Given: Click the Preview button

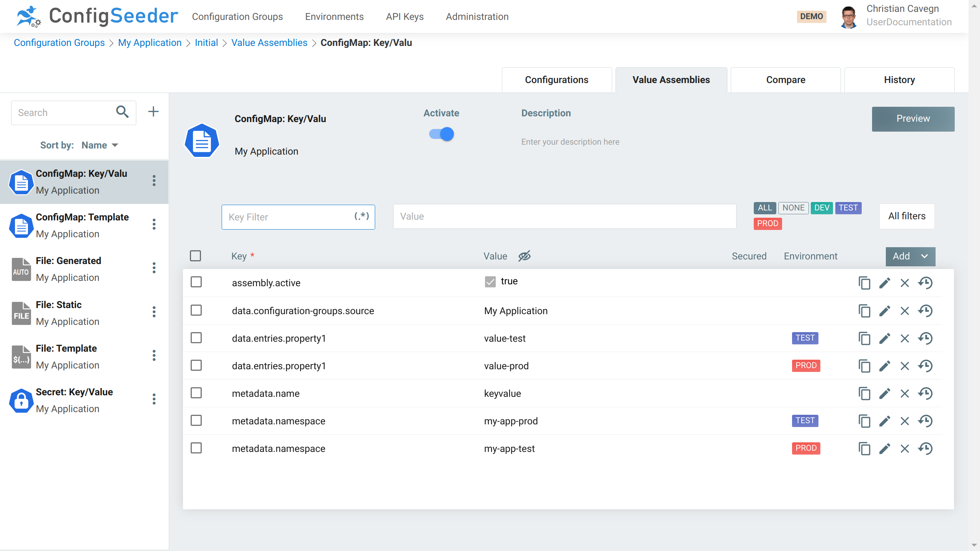Looking at the screenshot, I should click(x=913, y=119).
